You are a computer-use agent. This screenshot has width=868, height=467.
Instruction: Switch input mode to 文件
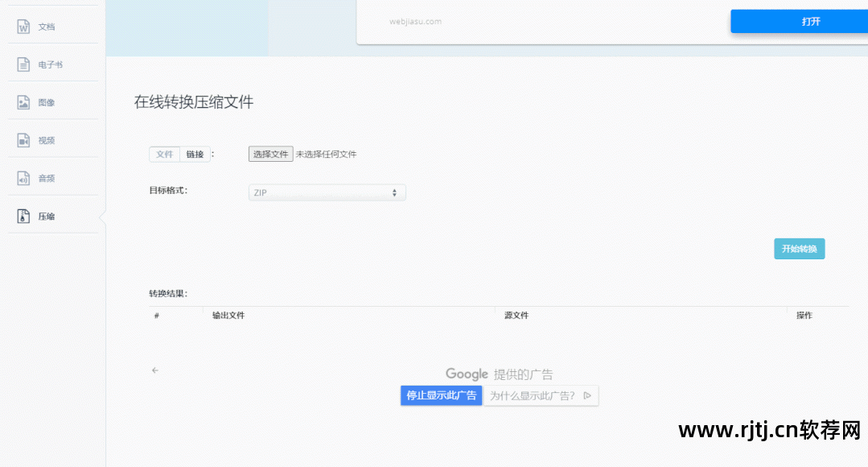(165, 155)
